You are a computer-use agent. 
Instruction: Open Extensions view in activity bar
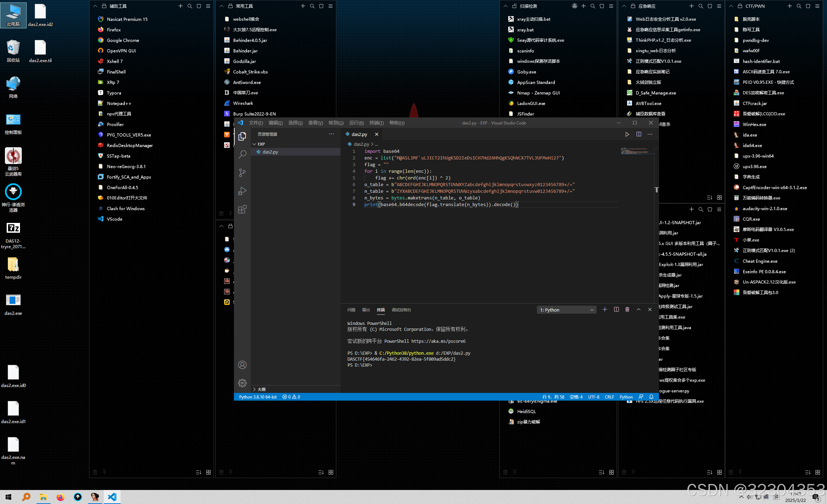(242, 209)
